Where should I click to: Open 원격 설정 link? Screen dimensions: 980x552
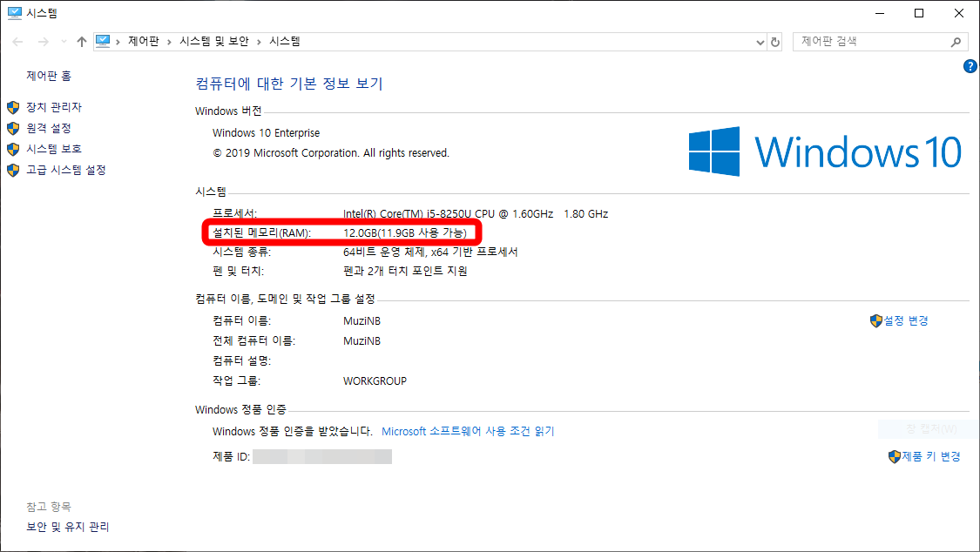[49, 128]
